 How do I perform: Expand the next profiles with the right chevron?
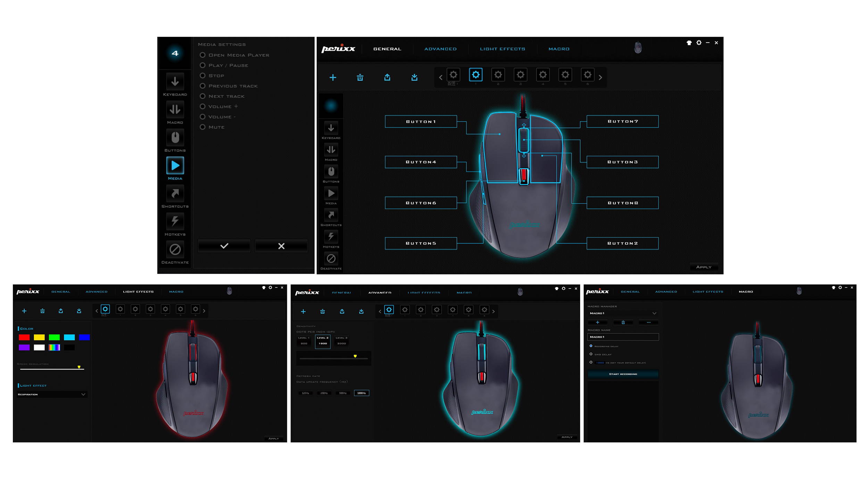(x=600, y=78)
